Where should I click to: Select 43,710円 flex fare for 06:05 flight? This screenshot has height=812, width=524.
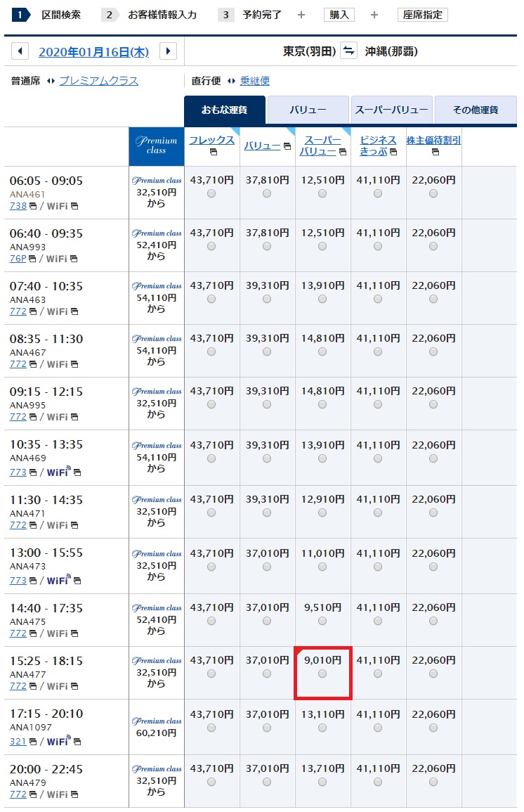(211, 193)
